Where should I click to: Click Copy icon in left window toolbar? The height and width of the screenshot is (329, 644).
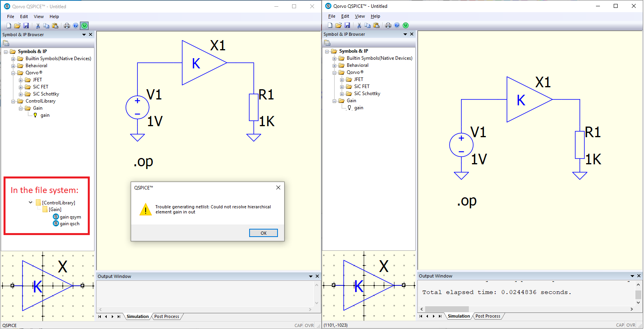pos(46,26)
